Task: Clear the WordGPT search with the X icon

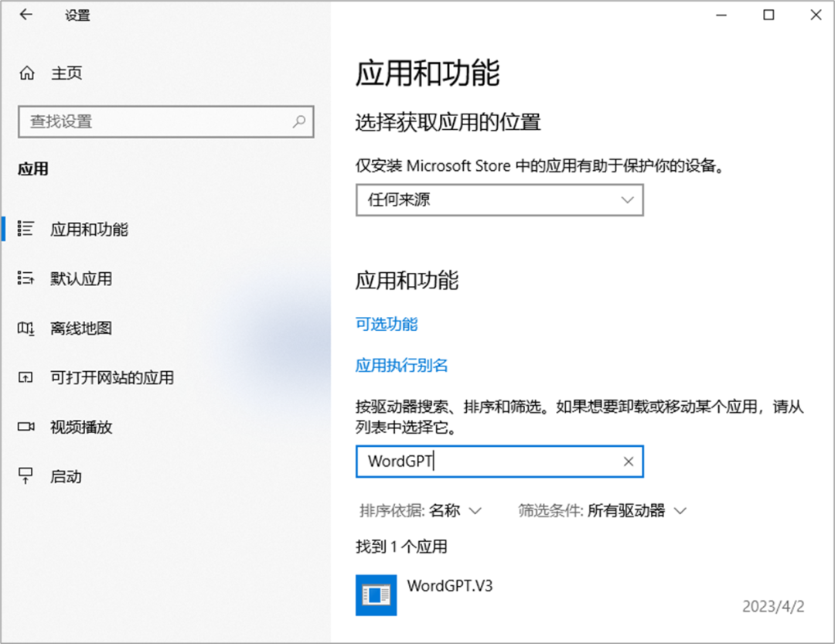Action: click(x=629, y=462)
